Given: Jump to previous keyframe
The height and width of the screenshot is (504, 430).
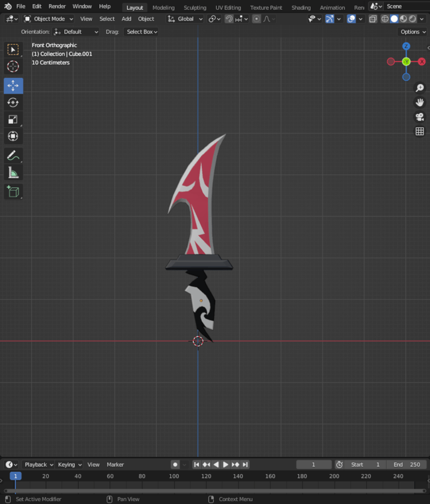Looking at the screenshot, I should tap(206, 464).
